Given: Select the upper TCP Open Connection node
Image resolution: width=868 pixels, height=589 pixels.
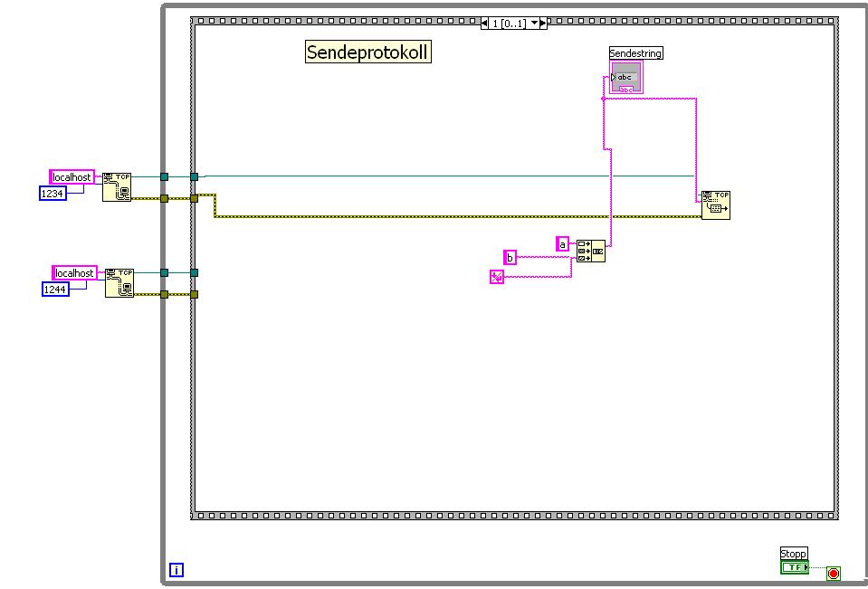Looking at the screenshot, I should (117, 187).
